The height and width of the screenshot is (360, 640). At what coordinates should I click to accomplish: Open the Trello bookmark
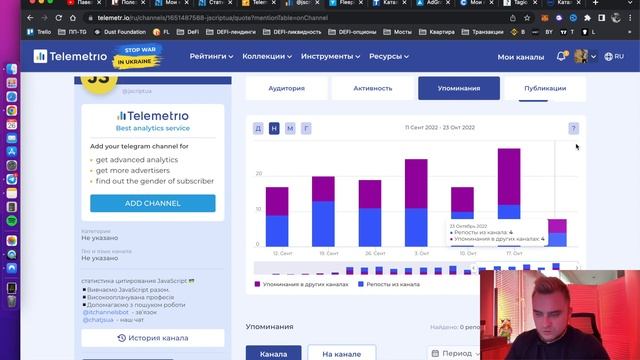[x=39, y=32]
